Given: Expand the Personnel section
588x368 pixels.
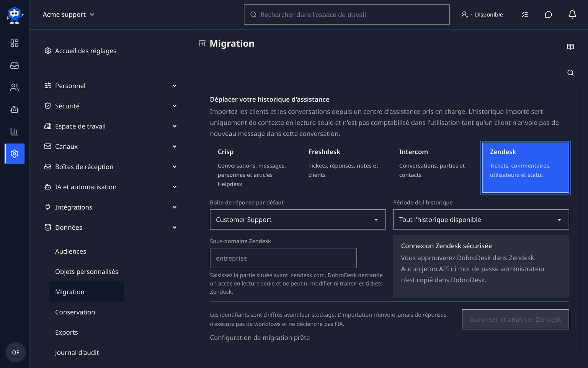Looking at the screenshot, I should [x=111, y=86].
